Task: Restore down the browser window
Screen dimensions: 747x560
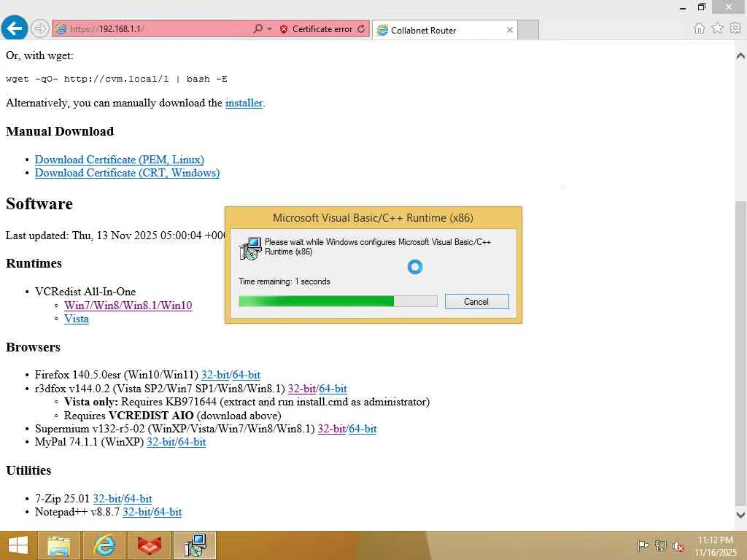Action: point(701,7)
